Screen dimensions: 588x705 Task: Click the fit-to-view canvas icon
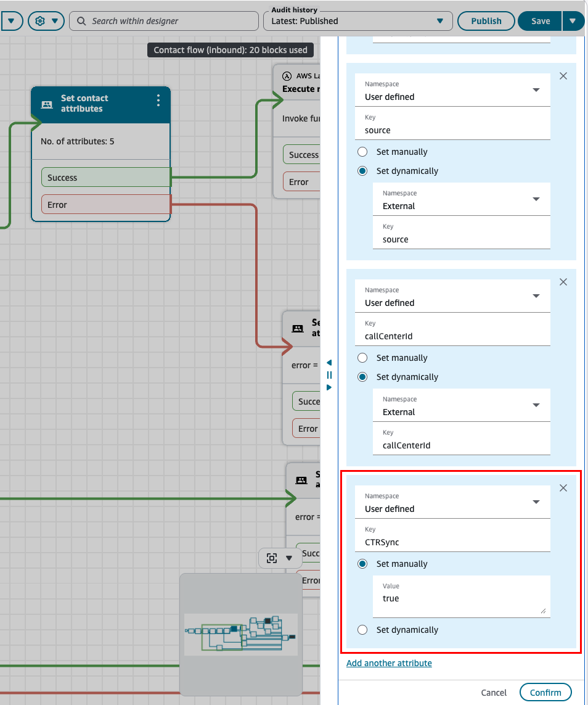tap(272, 558)
